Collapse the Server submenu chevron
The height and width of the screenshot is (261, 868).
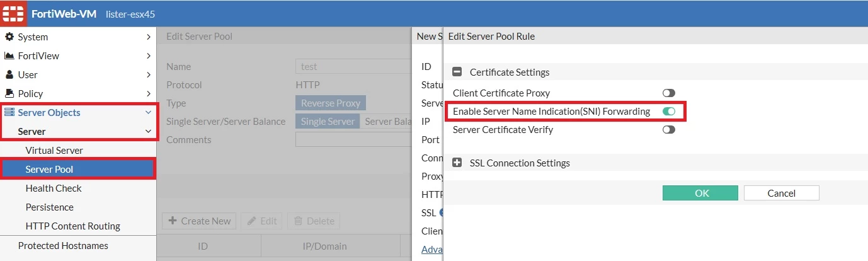tap(149, 131)
